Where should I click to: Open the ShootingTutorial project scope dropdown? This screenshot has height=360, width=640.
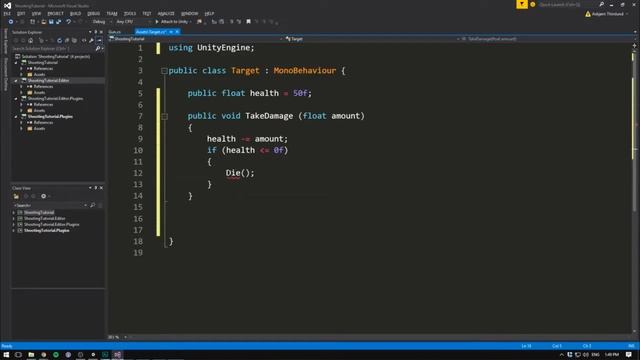coord(196,39)
